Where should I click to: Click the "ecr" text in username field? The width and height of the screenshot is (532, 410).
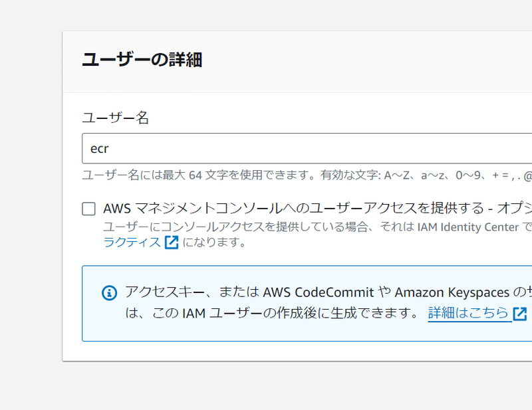click(99, 149)
